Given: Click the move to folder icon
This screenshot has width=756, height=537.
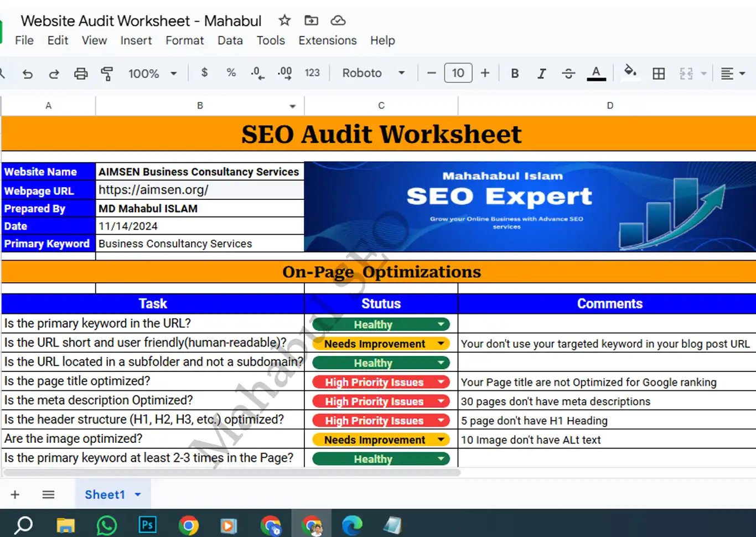Looking at the screenshot, I should (312, 20).
